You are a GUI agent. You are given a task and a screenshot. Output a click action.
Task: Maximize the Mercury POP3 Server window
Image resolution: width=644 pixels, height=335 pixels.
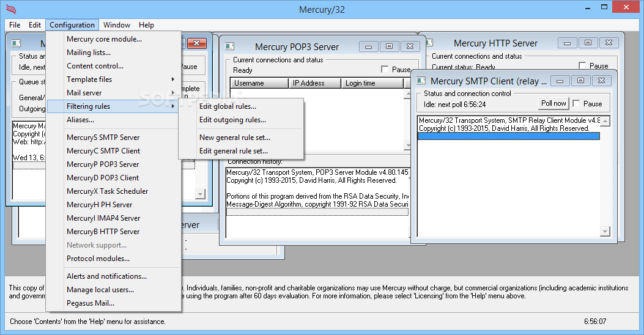(x=389, y=46)
